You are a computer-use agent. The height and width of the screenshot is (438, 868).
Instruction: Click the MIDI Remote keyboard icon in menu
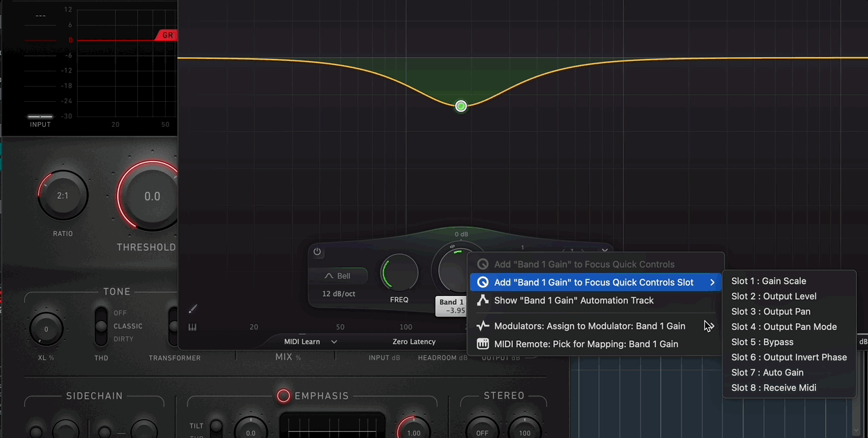click(483, 344)
